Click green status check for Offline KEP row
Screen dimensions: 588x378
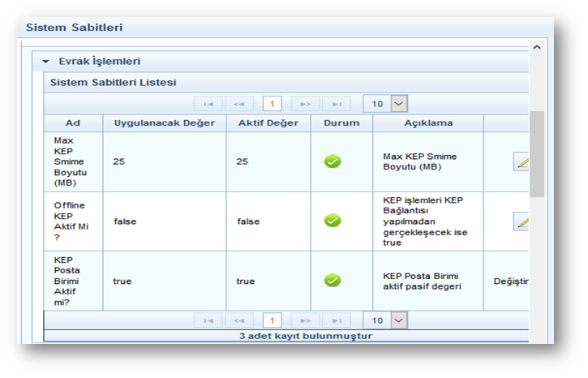333,221
